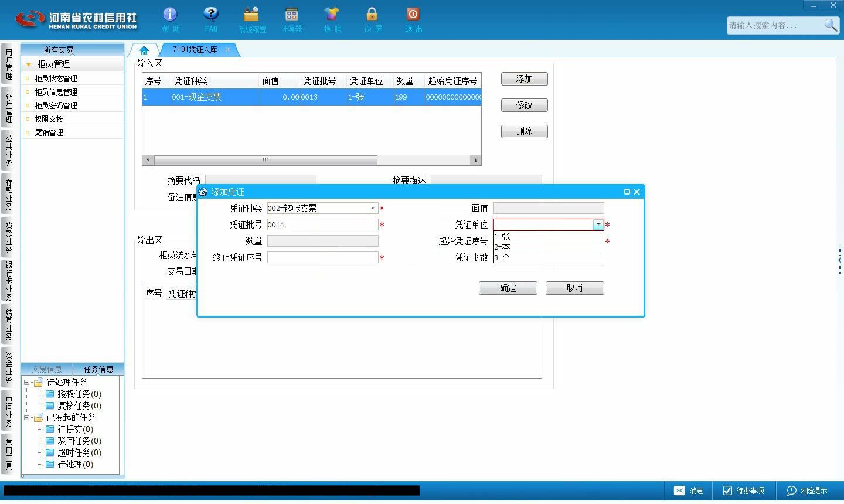The height and width of the screenshot is (504, 844).
Task: Select the 001-现金支票 table row
Action: click(312, 97)
